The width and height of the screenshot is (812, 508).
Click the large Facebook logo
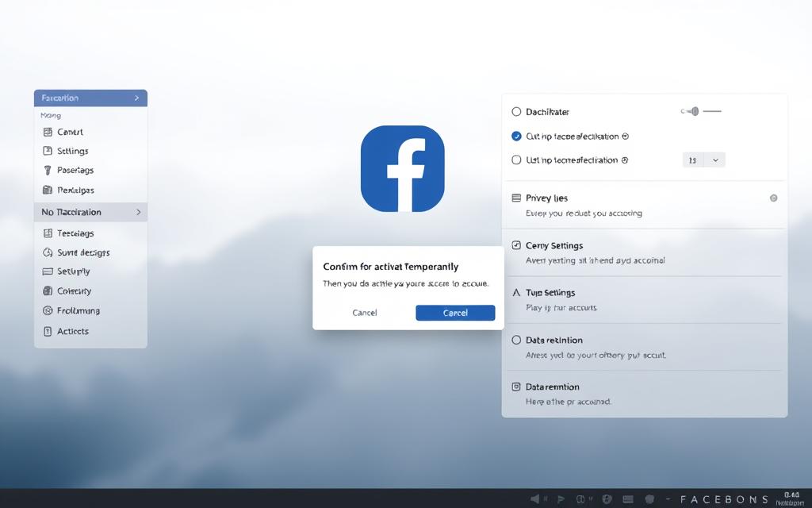click(x=402, y=168)
